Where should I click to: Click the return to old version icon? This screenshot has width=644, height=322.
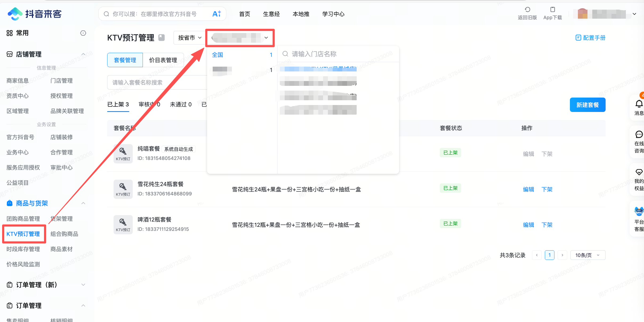[527, 10]
